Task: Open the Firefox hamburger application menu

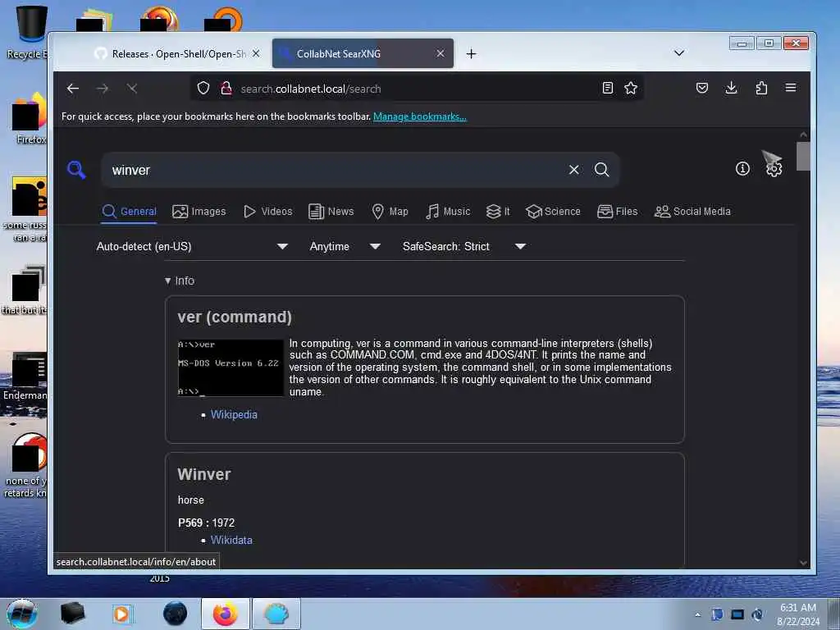Action: (x=791, y=88)
